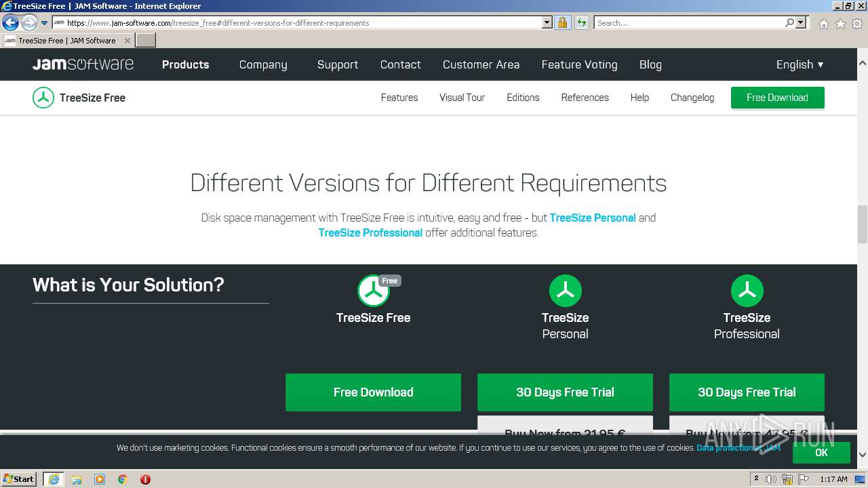The image size is (868, 488).
Task: Click the red Opera-style taskbar icon
Action: (x=145, y=479)
